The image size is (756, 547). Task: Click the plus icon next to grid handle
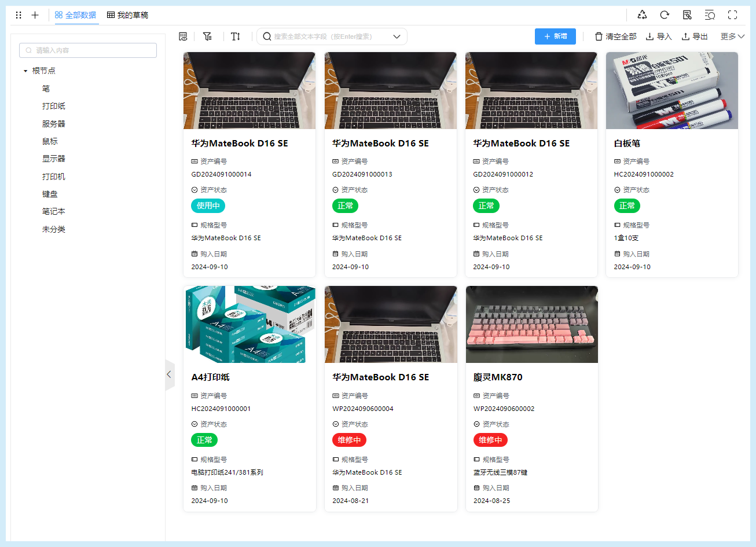(35, 15)
